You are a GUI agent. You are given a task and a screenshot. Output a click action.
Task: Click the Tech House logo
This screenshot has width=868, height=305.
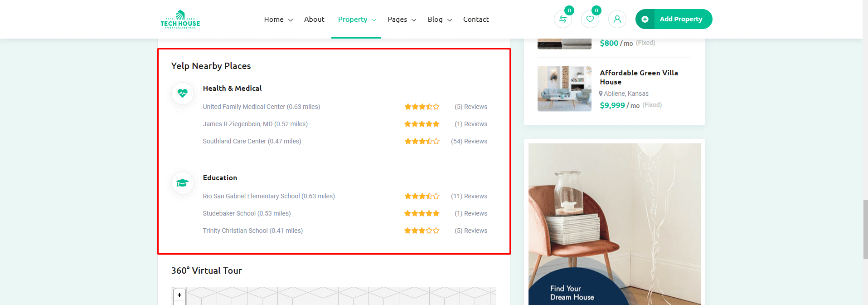click(180, 20)
